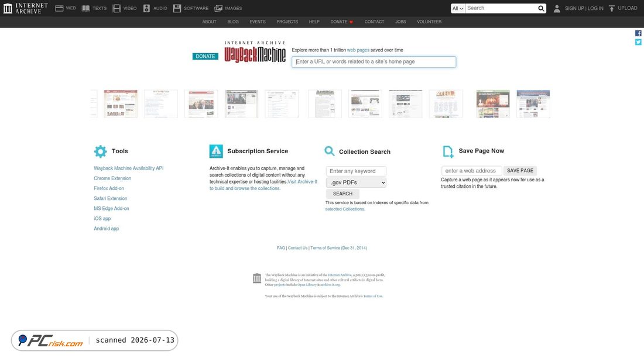Image resolution: width=644 pixels, height=362 pixels.
Task: Click the teal DONATE button
Action: (x=205, y=56)
